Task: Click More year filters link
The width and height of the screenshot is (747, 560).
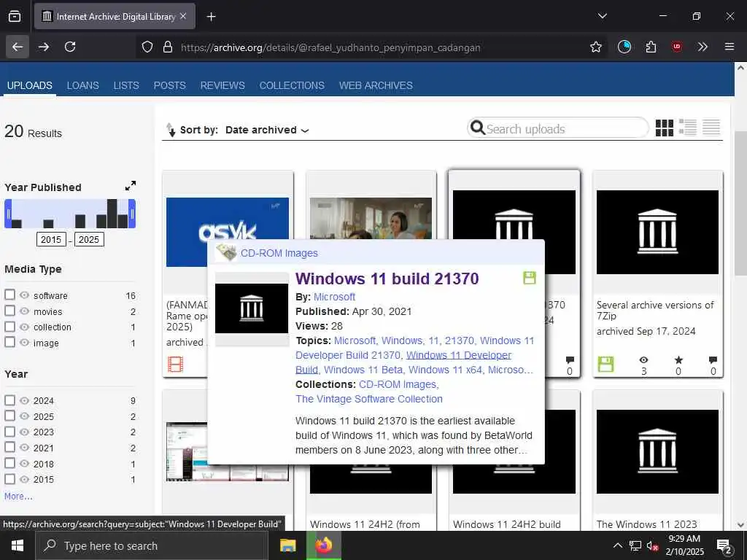Action: coord(18,496)
